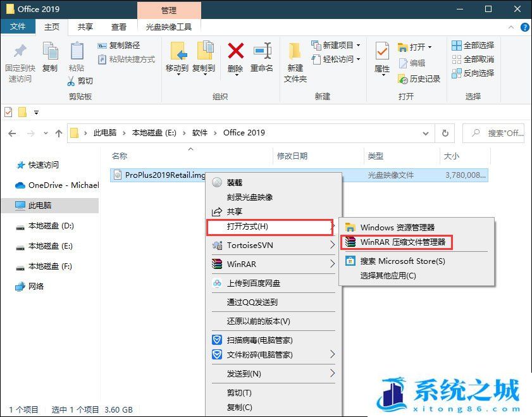This screenshot has width=532, height=417.
Task: Open the File (文件) tab
Action: [18, 27]
